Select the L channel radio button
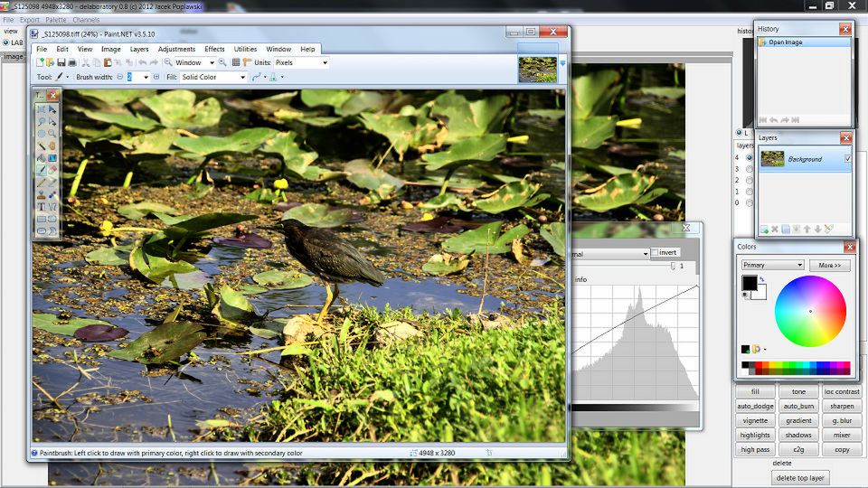Viewport: 868px width, 488px height. [739, 133]
